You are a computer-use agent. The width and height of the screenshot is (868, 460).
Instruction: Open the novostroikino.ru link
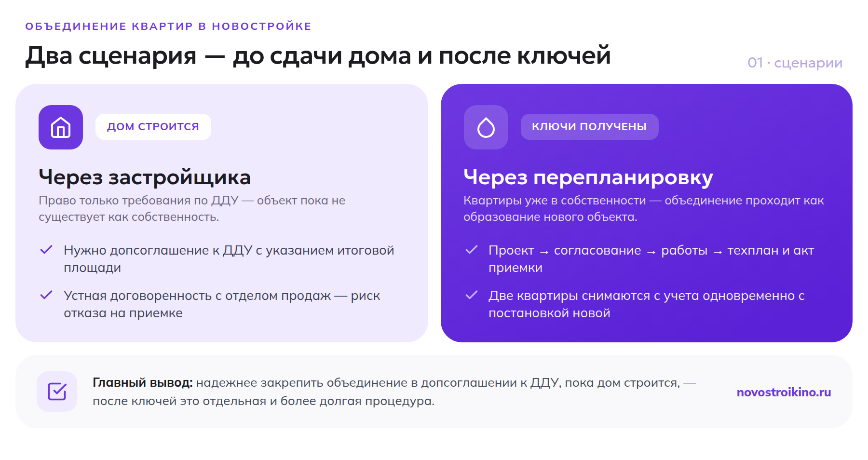(784, 392)
